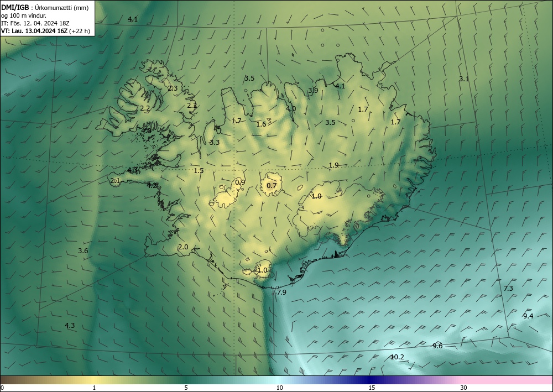Click the 'DMI/IGB : Úrkomumætti (mm)' title line

pos(45,8)
